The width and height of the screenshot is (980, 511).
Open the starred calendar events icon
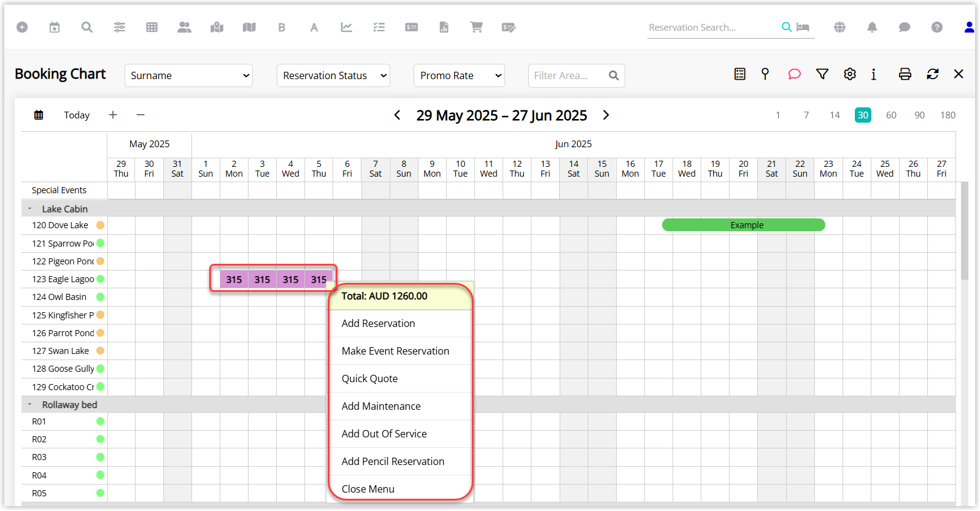[x=55, y=27]
